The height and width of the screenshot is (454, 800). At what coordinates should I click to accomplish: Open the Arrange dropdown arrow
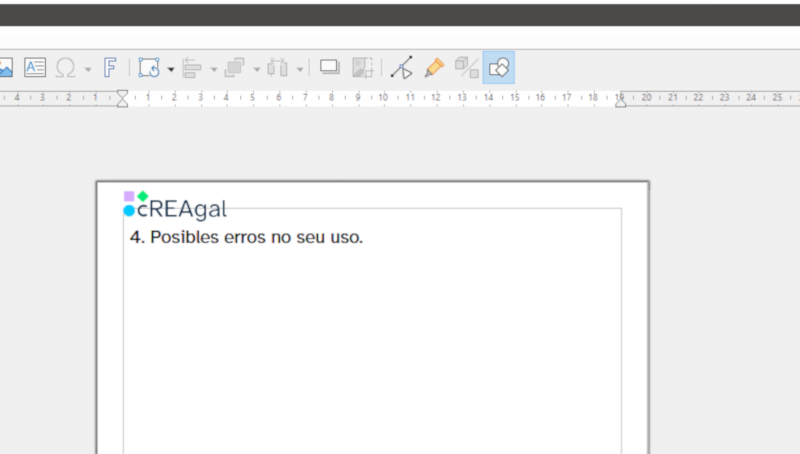point(257,69)
